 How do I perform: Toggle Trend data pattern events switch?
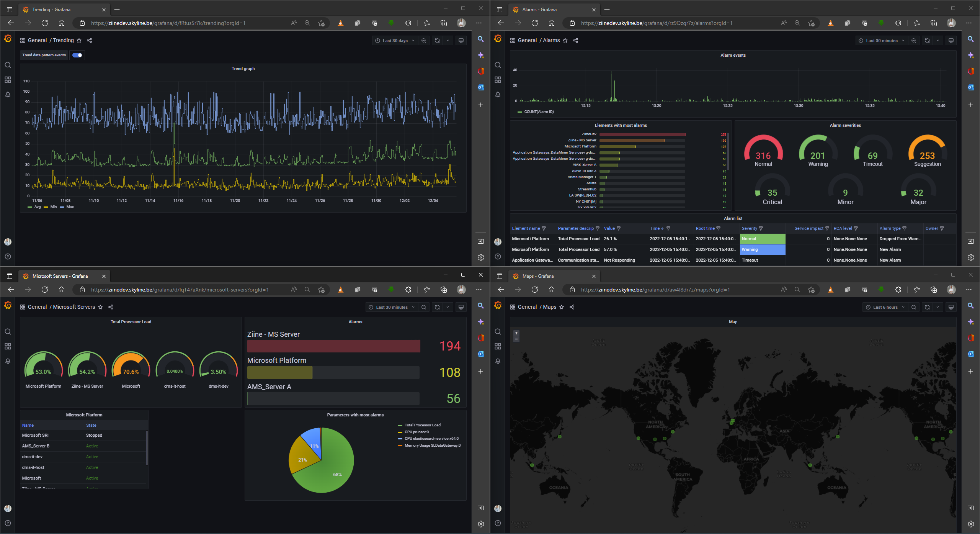tap(77, 55)
